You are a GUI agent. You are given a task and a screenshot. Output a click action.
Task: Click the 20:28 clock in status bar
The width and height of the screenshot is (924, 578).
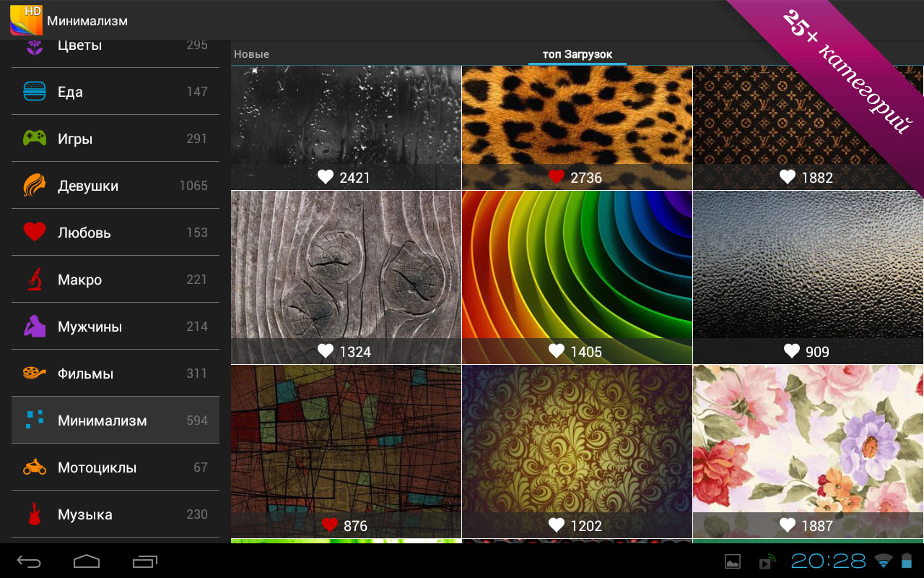[x=828, y=561]
